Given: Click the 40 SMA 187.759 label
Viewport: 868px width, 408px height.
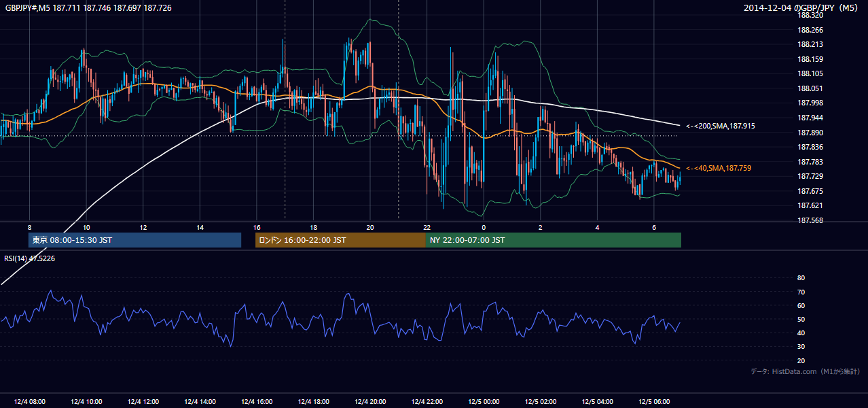Looking at the screenshot, I should click(x=719, y=168).
